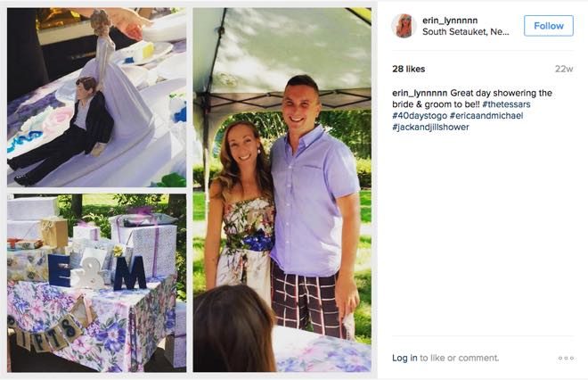Screen dimensions: 588x380
Task: Click erin_lynnnnn username in the caption
Action: pos(420,93)
